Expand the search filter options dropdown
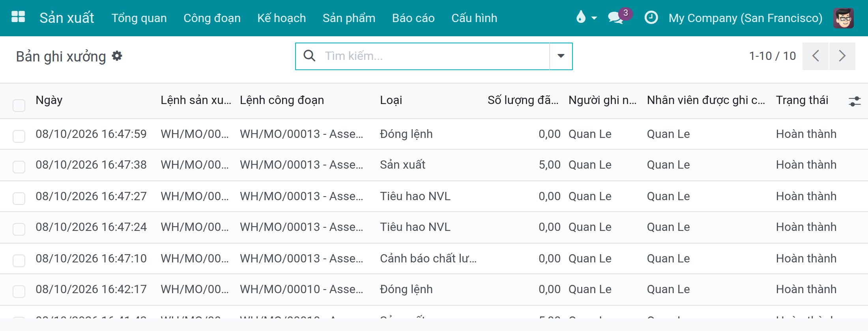This screenshot has width=868, height=331. pyautogui.click(x=561, y=56)
